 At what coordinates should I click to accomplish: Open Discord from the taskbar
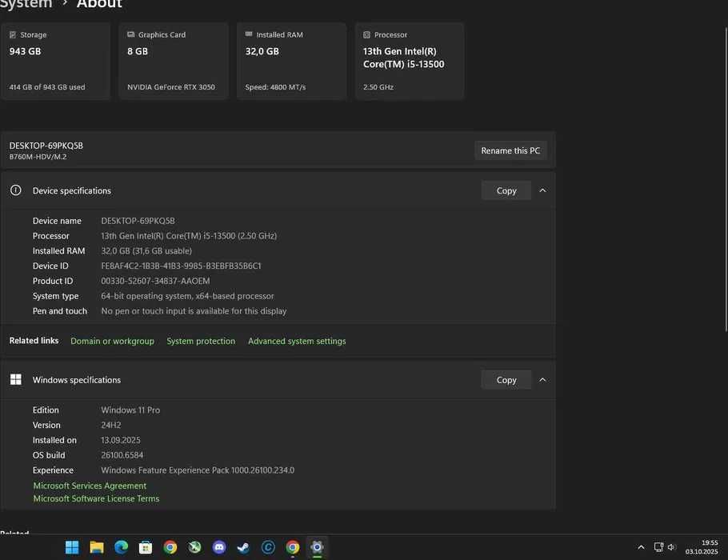219,547
